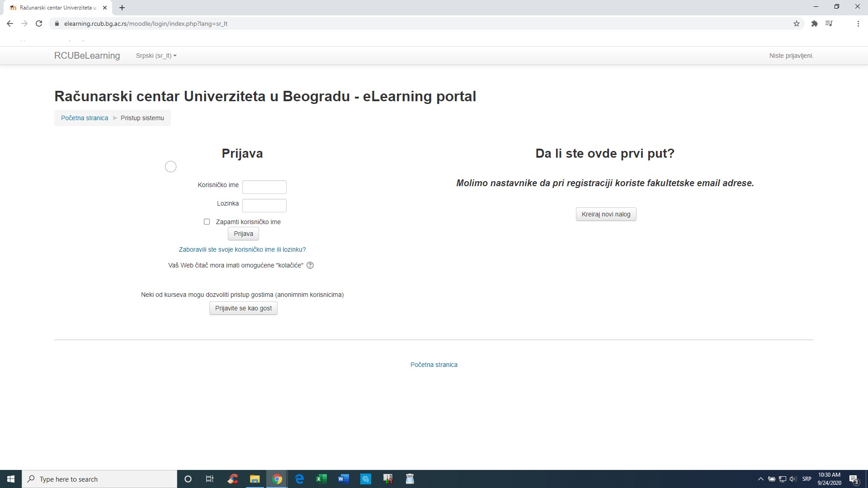
Task: Click the Niste prijavljeni status text
Action: pyautogui.click(x=791, y=56)
